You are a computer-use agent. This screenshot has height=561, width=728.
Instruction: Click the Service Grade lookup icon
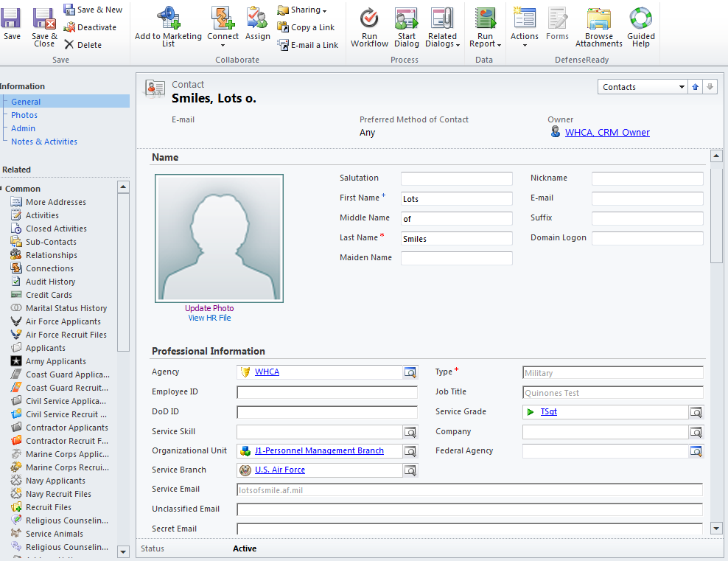tap(696, 412)
